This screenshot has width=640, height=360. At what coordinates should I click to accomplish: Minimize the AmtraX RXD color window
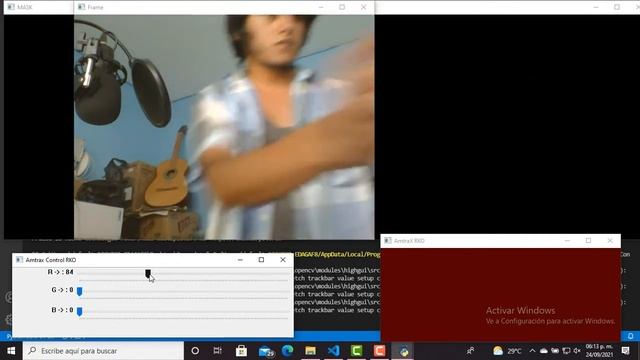(567, 240)
